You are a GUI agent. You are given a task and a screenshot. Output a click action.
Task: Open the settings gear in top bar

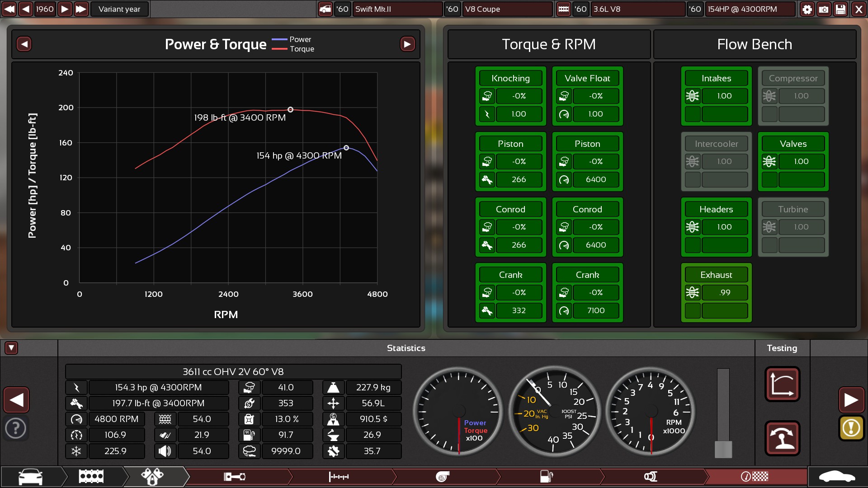(807, 9)
